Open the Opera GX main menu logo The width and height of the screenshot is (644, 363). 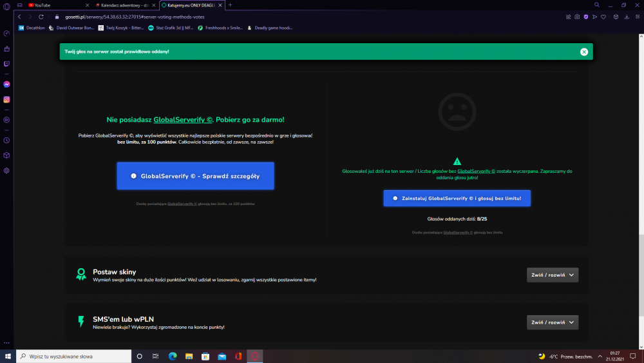(6, 6)
